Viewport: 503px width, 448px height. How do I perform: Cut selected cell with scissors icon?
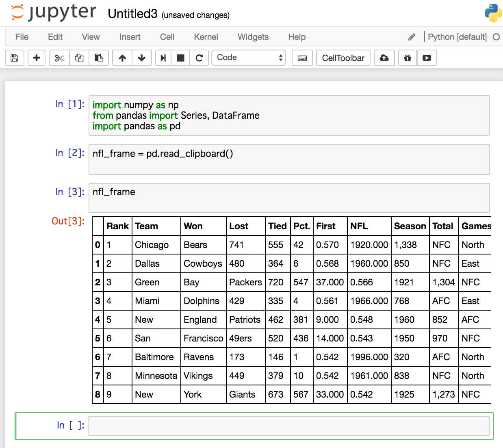pyautogui.click(x=59, y=58)
